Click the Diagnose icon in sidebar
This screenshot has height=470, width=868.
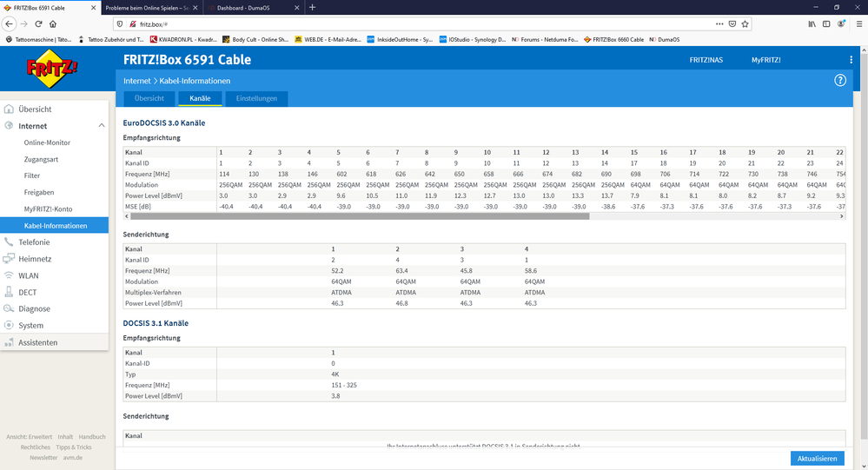coord(9,308)
